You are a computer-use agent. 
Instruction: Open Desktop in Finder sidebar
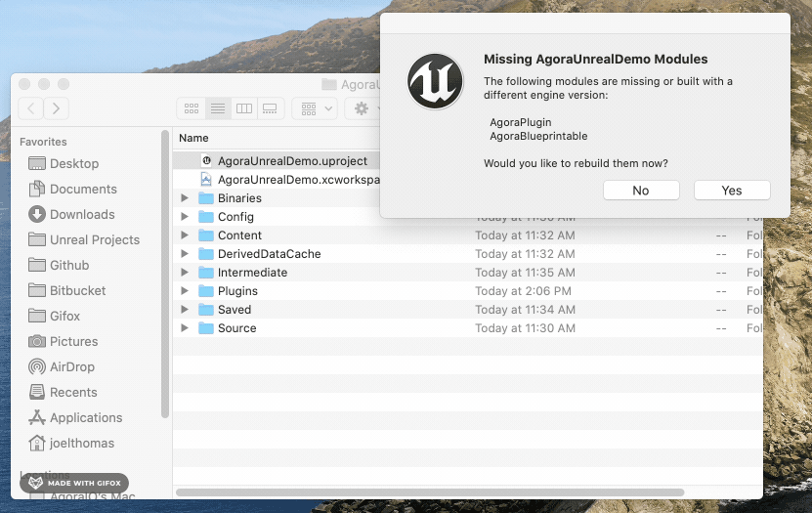[x=64, y=163]
